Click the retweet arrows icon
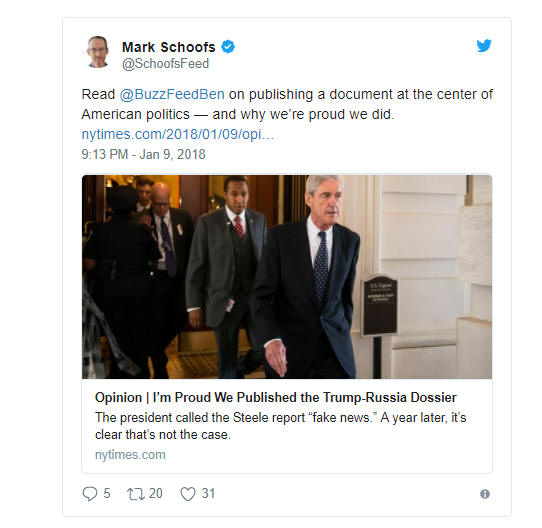542x528 pixels. pos(136,494)
